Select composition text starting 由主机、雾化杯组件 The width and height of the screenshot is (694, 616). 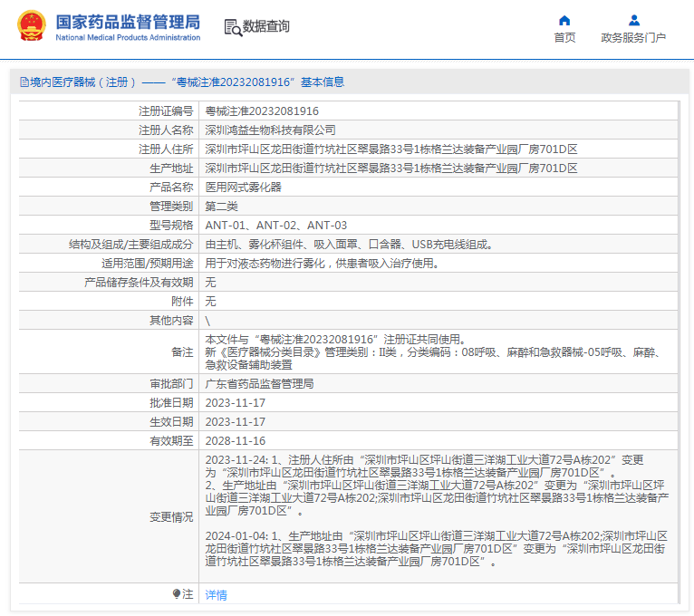coord(350,245)
